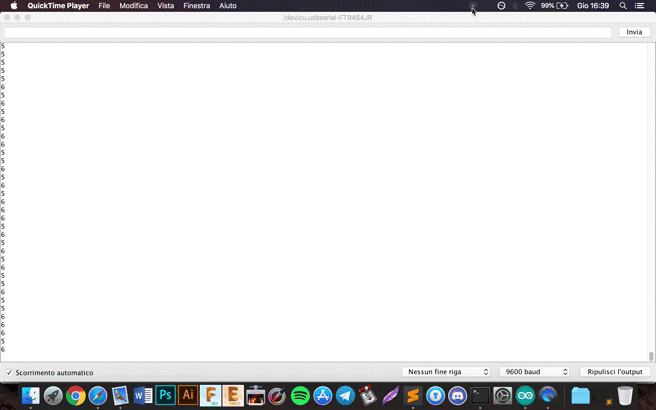Open Notification Center list icon
This screenshot has width=656, height=410.
pos(639,6)
